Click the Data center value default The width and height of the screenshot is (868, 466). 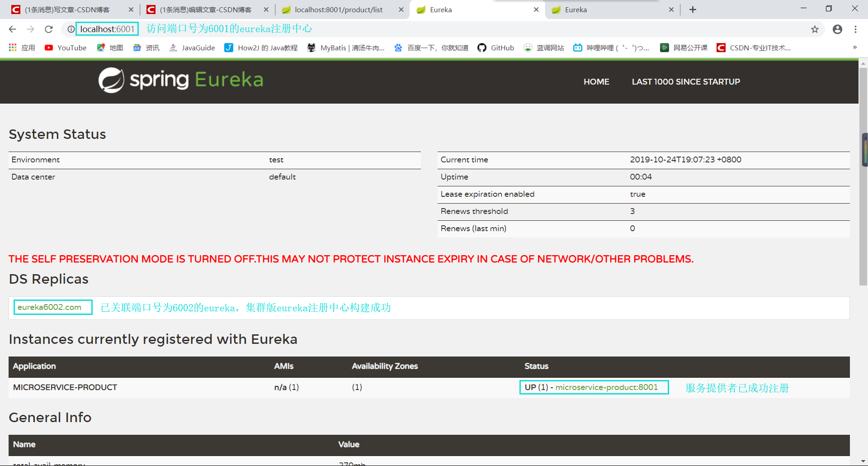(x=282, y=177)
